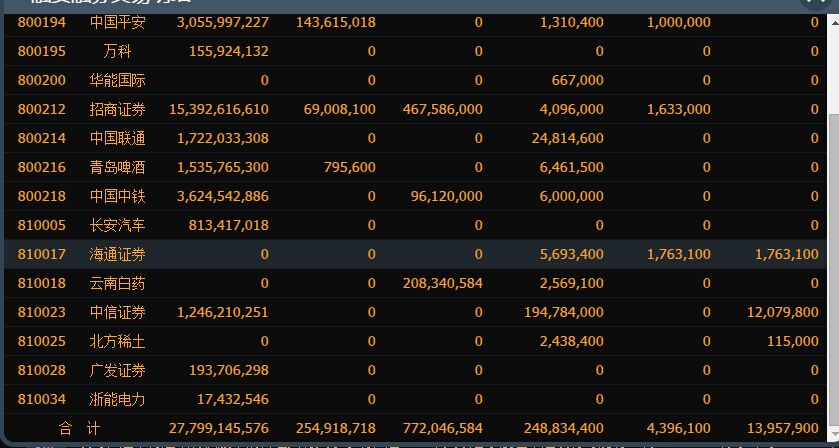Click the 浙能电力 stock name
This screenshot has height=448, width=839.
pyautogui.click(x=117, y=399)
